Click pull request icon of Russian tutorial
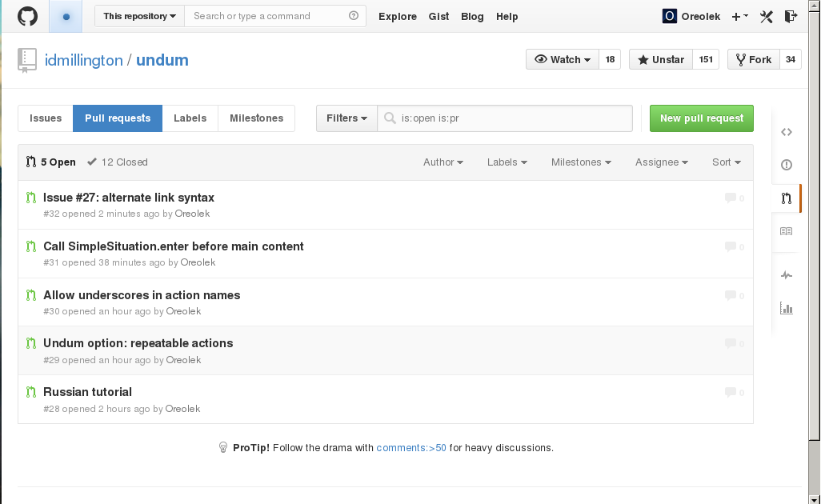 (31, 392)
